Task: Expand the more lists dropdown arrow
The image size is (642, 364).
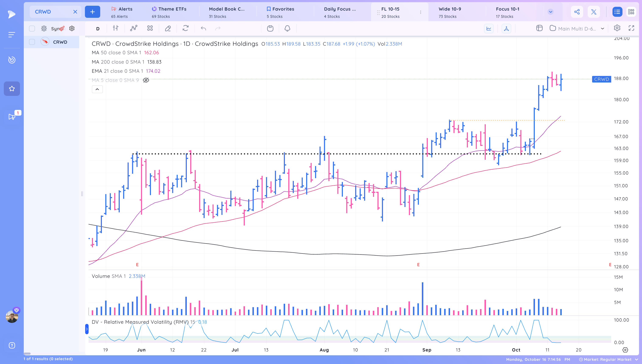Action: pos(550,12)
